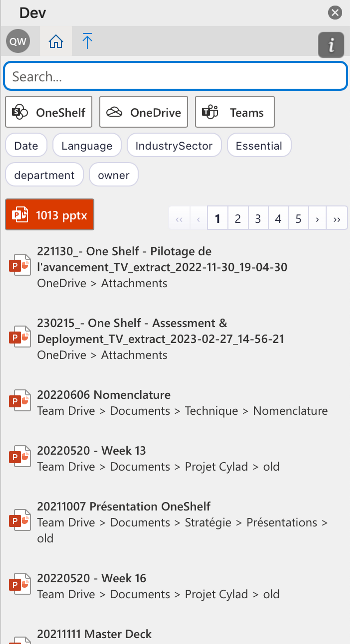Click the upload arrow icon

click(x=87, y=41)
